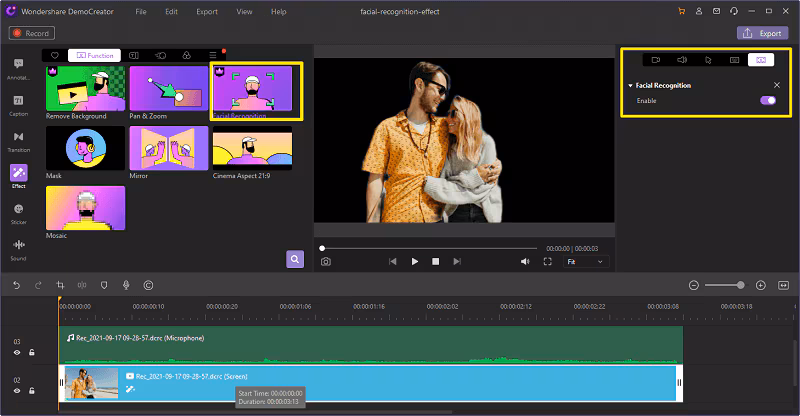Skip to next frame
The width and height of the screenshot is (800, 416).
tap(457, 261)
